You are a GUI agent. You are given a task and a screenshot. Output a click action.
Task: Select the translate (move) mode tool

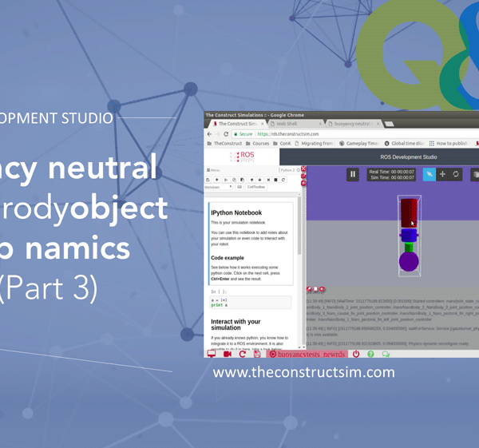point(442,174)
